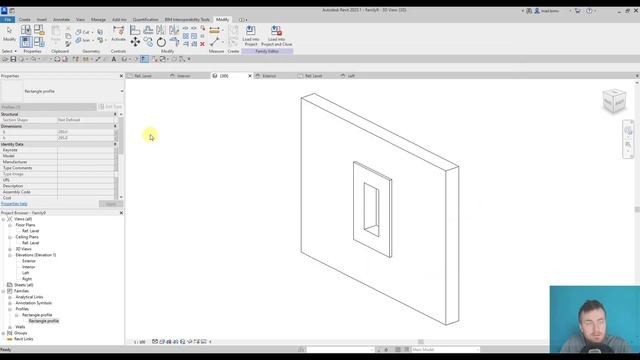This screenshot has height=360, width=640.
Task: Delete selection with the red X icon
Action: [x=202, y=44]
